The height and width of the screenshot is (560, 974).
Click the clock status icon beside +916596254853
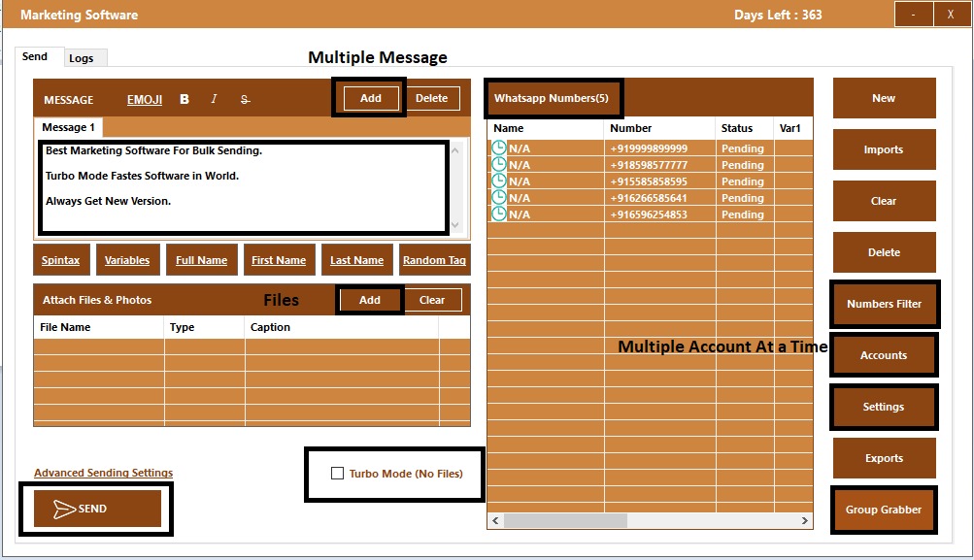[498, 214]
